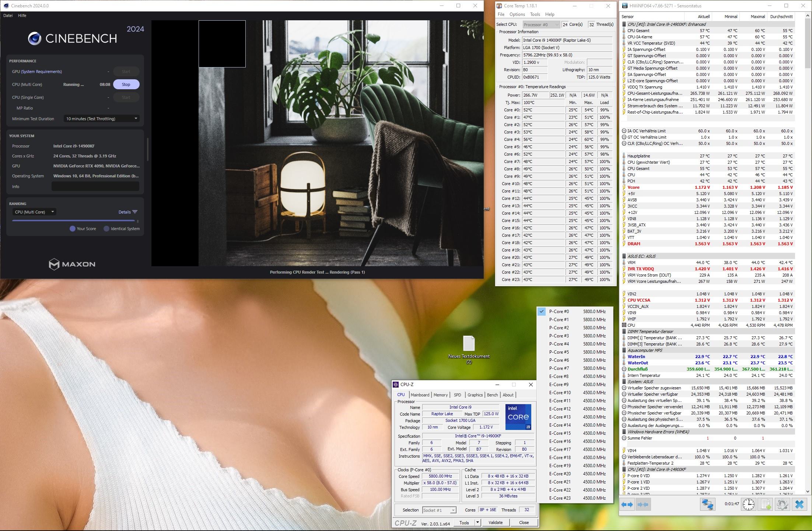The width and height of the screenshot is (812, 531).
Task: Click thermometer icon beside WaterIn row
Action: click(x=624, y=357)
